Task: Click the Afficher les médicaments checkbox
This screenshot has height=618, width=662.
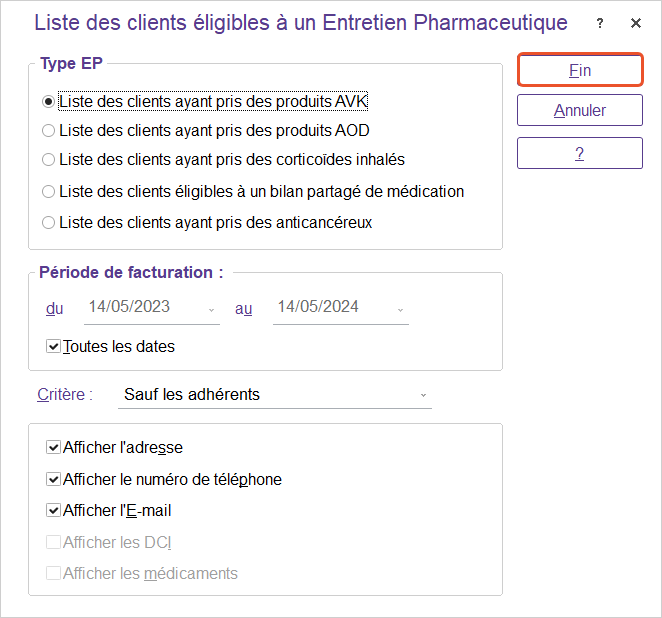Action: click(x=53, y=573)
